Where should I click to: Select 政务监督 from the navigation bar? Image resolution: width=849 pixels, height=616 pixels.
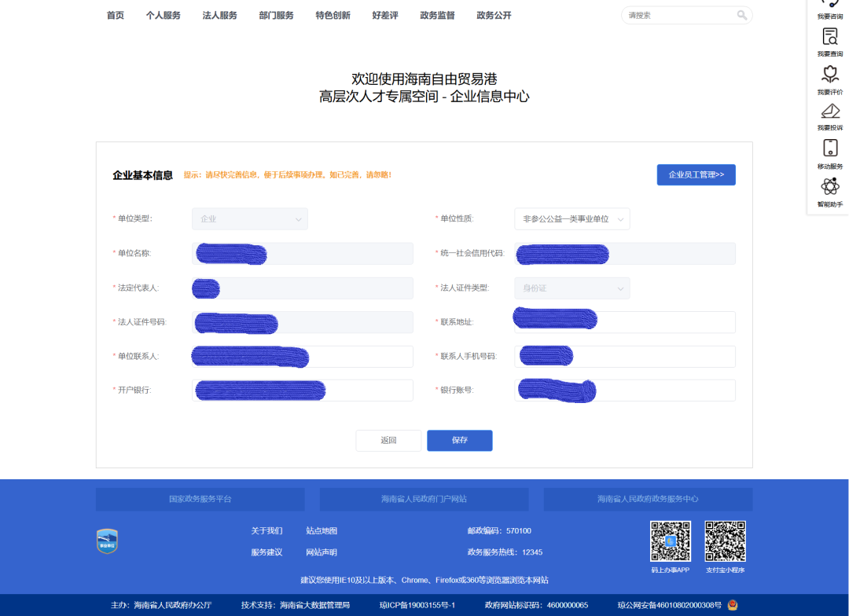click(x=437, y=15)
